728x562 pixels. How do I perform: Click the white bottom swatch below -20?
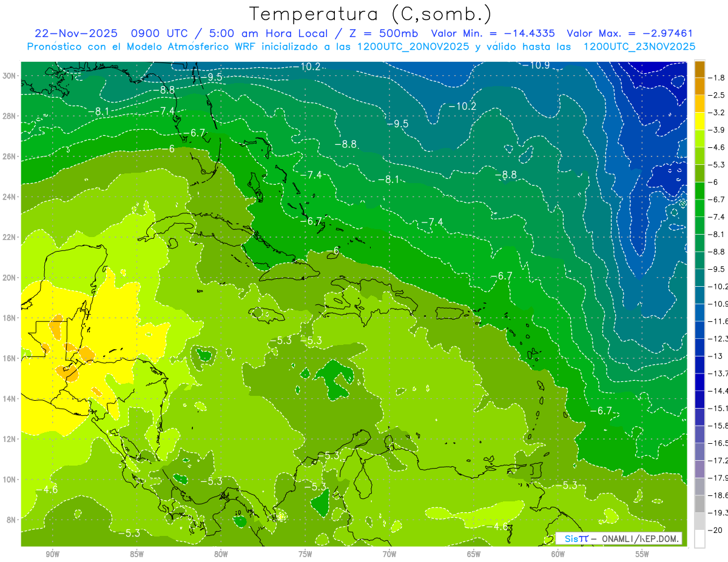pyautogui.click(x=699, y=538)
